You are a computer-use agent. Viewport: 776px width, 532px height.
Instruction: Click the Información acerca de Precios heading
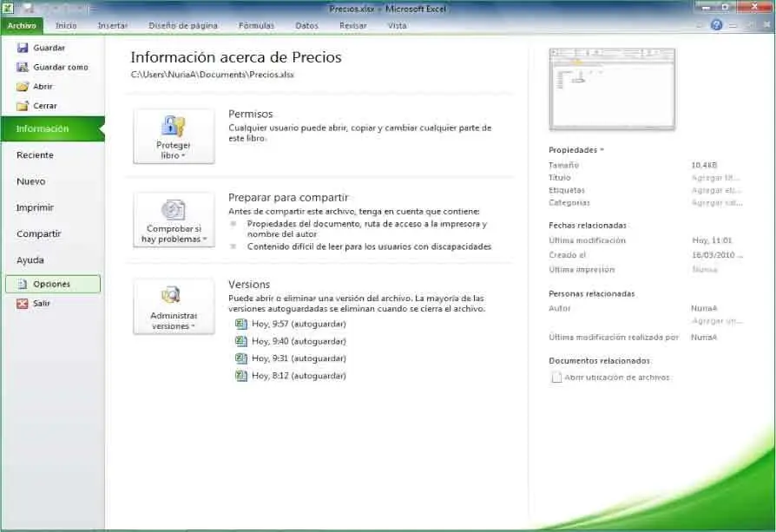click(236, 57)
